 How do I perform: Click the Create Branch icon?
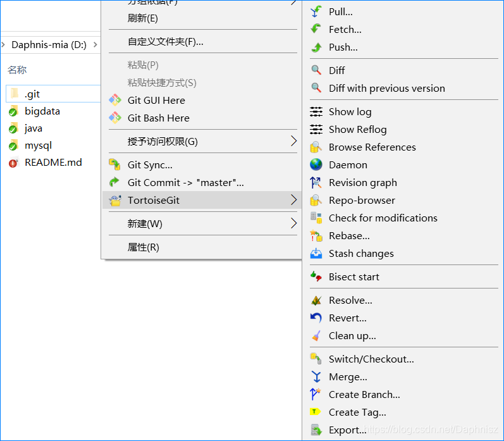click(316, 394)
